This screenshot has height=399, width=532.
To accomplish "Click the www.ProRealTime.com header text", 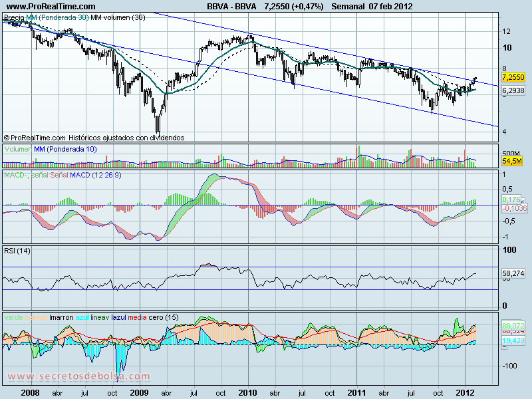I will coord(51,7).
